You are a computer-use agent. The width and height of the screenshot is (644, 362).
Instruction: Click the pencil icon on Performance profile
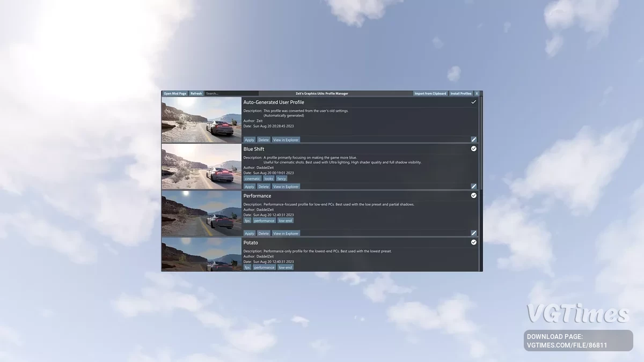473,233
